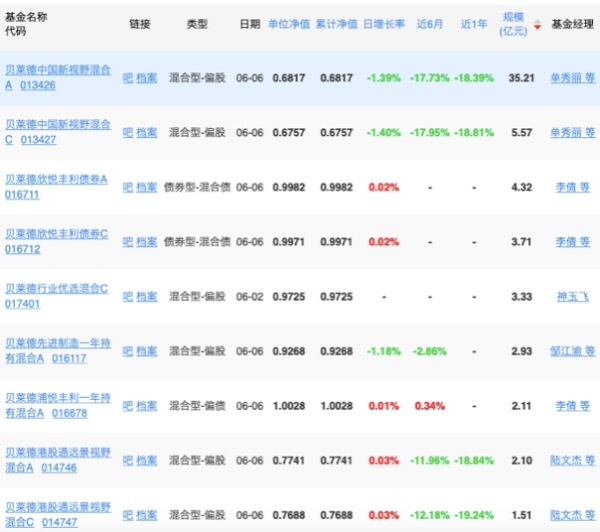Open manager 陆文杰 等 for fund 014746

click(x=573, y=460)
